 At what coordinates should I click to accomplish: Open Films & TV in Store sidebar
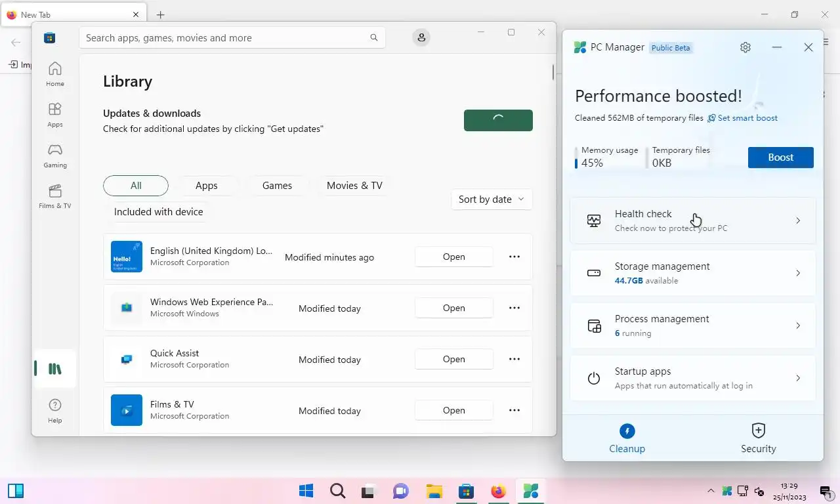click(55, 196)
